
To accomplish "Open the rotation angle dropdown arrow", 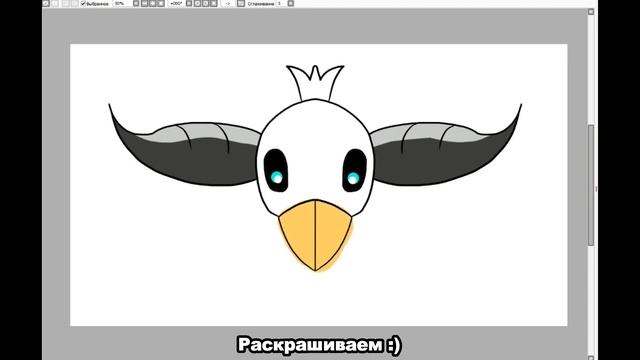I will point(189,3).
